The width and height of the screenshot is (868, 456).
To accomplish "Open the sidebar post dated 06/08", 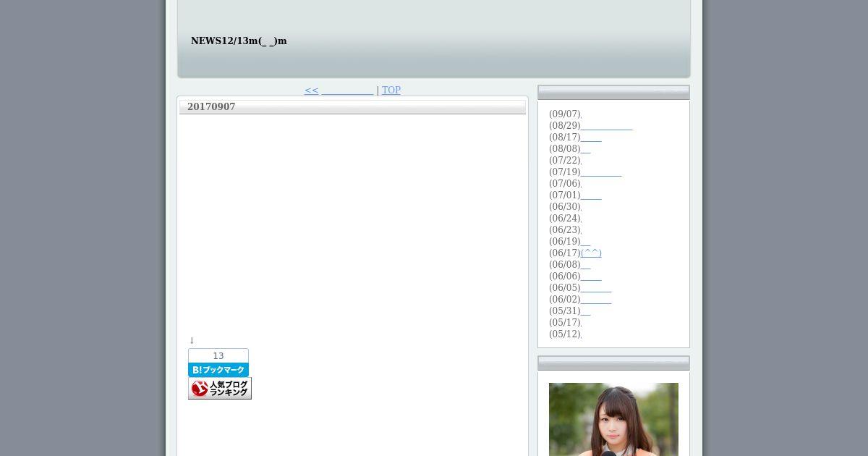I will (x=586, y=265).
